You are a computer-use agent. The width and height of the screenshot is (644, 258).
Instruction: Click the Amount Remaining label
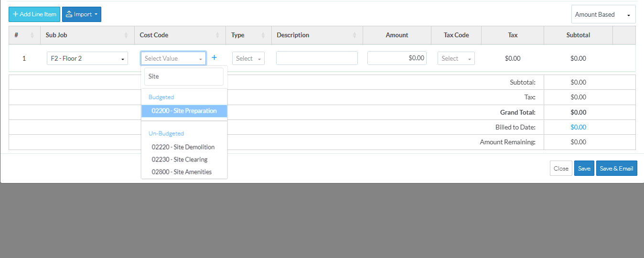click(x=508, y=142)
